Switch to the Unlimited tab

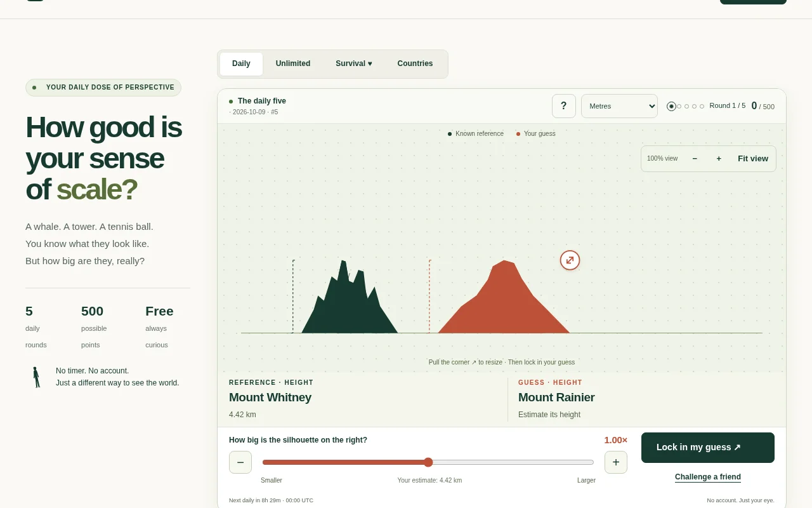293,63
